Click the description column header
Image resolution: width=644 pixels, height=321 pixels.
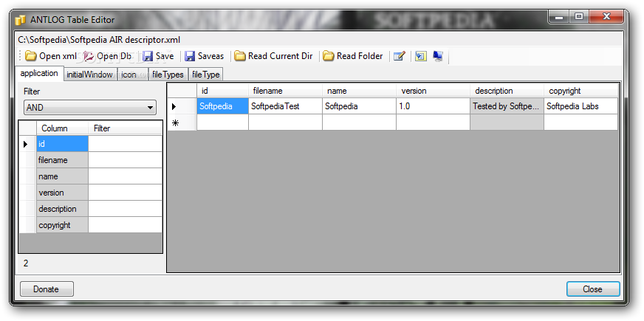[507, 91]
